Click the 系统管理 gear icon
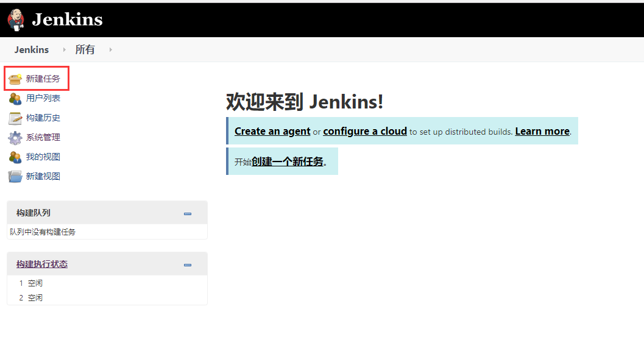644x348 pixels. point(15,138)
